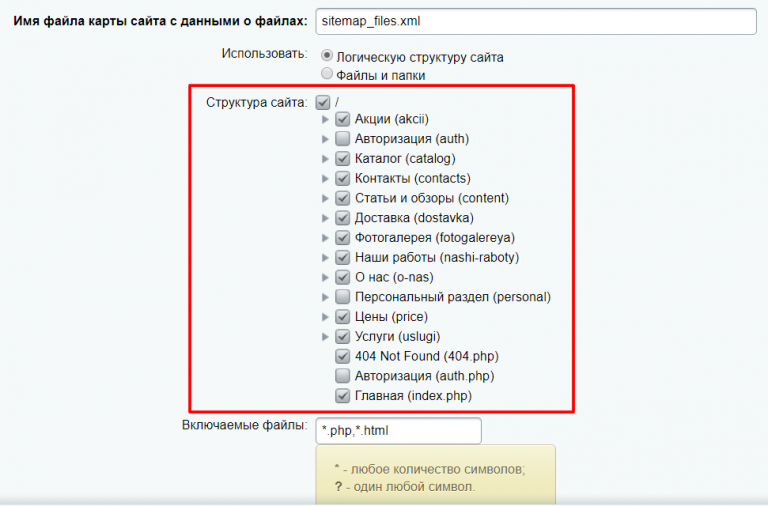Uncheck the Контакты (contacts) checkbox
The image size is (768, 506).
pos(342,178)
